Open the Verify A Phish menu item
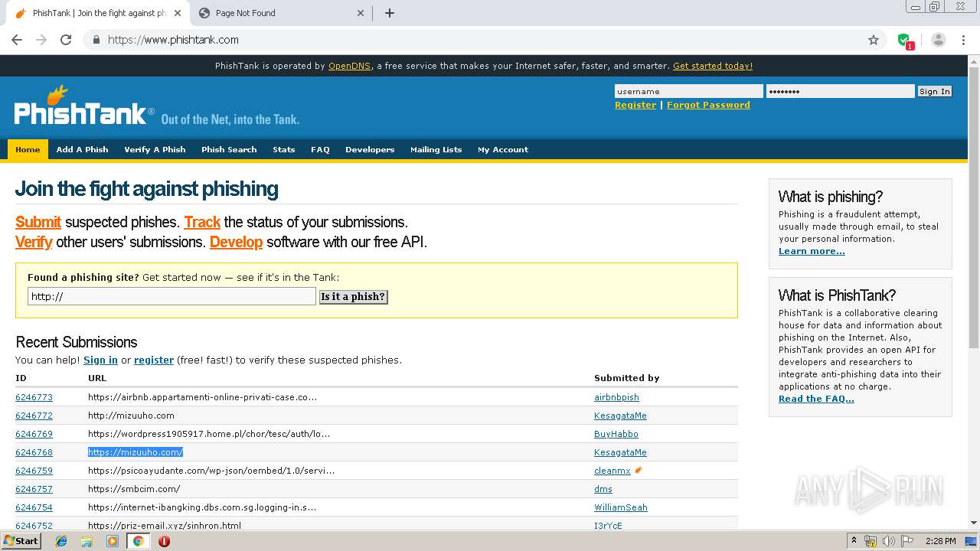980x551 pixels. tap(155, 149)
